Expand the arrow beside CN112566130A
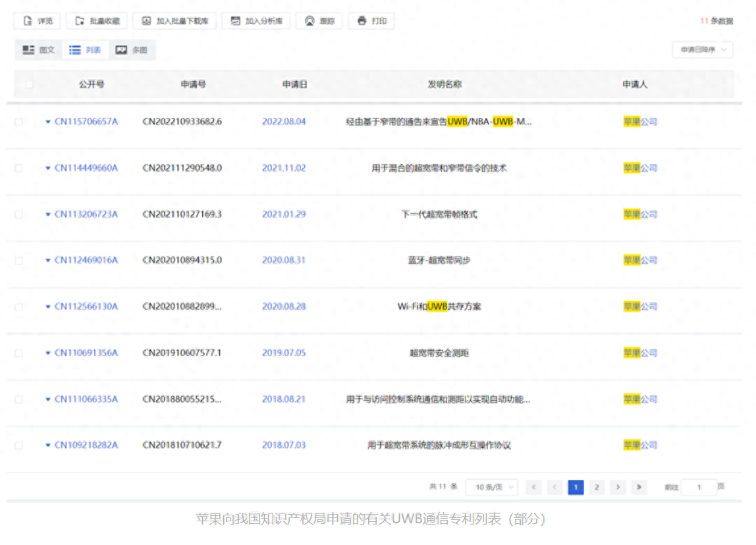The height and width of the screenshot is (545, 756). pyautogui.click(x=47, y=307)
